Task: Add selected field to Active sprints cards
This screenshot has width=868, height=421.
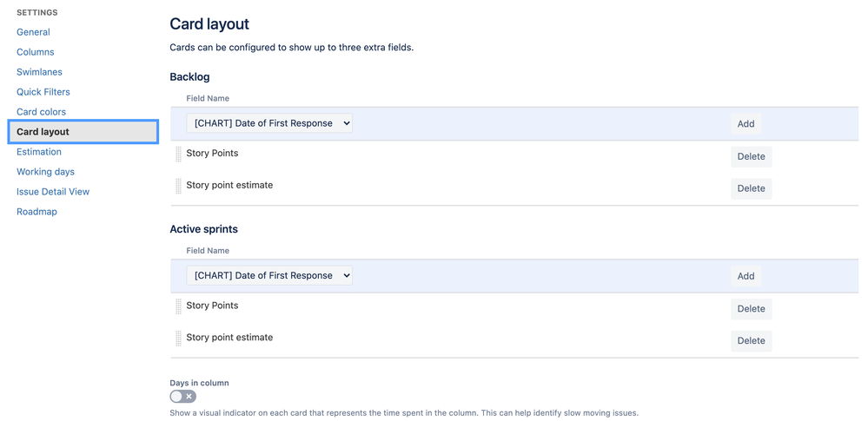Action: click(x=745, y=276)
